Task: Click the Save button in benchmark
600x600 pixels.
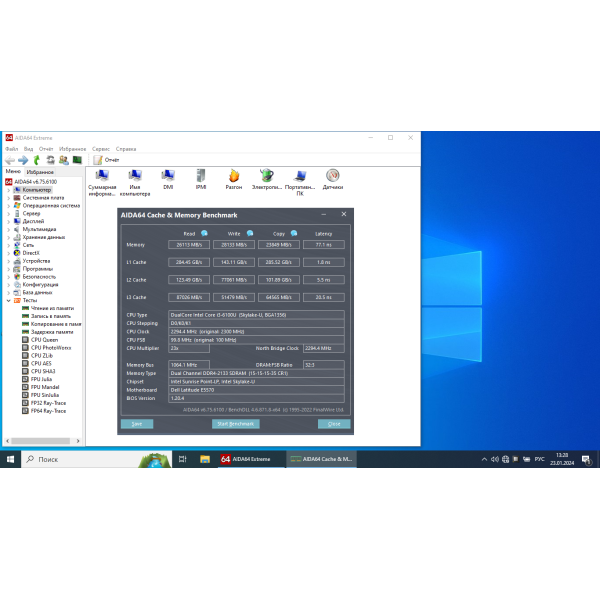Action: 137,424
